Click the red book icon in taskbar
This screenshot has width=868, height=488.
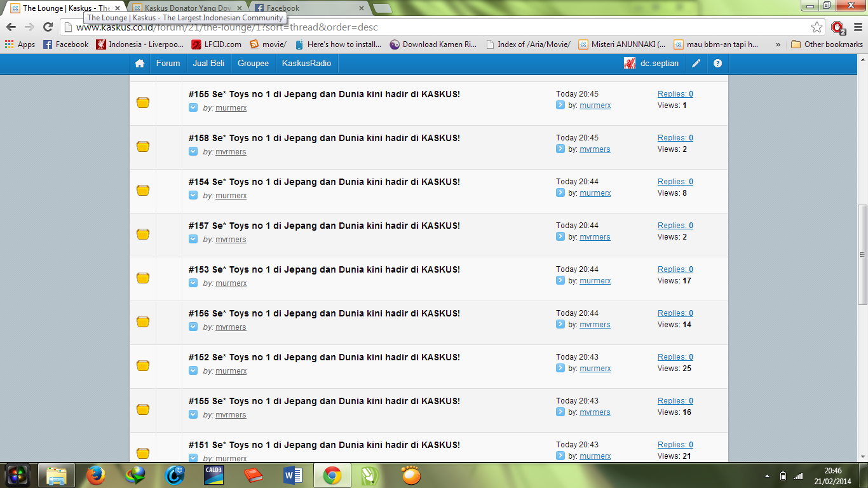click(253, 475)
